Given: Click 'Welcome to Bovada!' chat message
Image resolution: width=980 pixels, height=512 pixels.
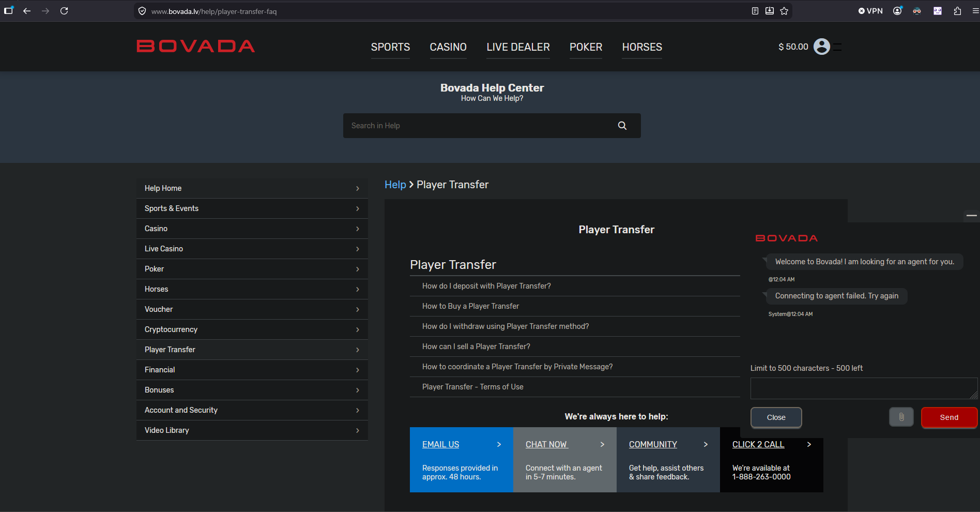Looking at the screenshot, I should [x=865, y=262].
